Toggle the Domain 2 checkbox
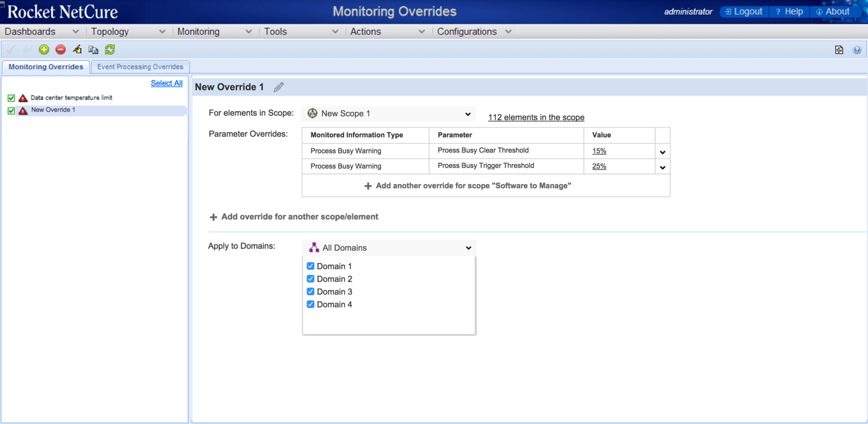 (x=310, y=279)
